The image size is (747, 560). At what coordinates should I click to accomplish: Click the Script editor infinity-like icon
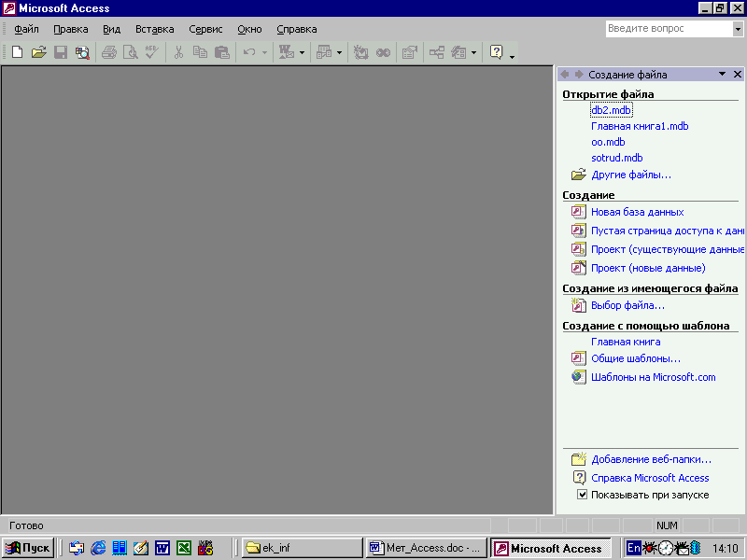(383, 52)
